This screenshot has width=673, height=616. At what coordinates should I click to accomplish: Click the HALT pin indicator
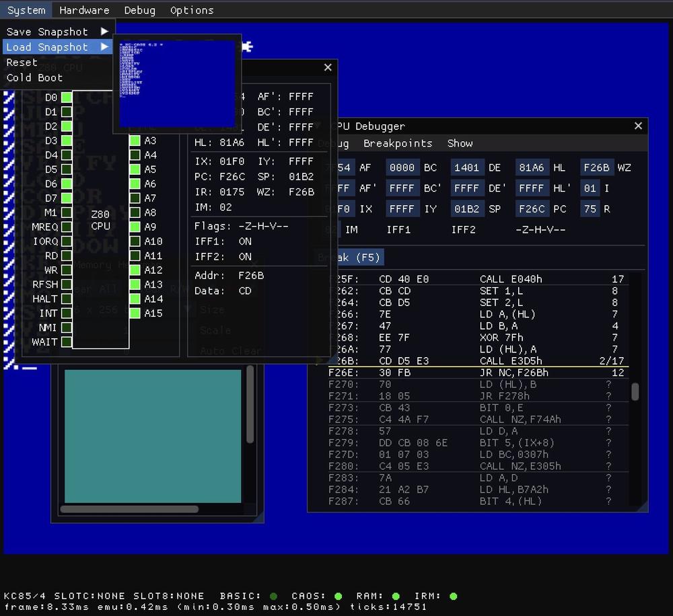(67, 299)
